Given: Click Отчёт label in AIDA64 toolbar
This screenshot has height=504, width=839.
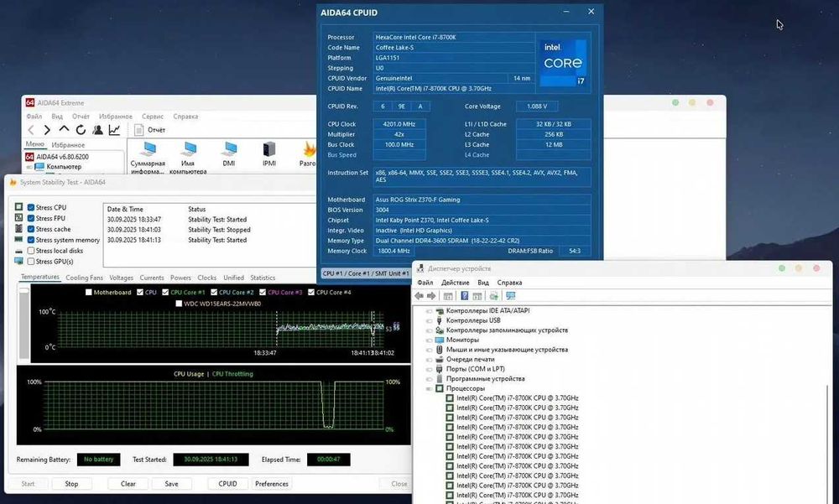Looking at the screenshot, I should pos(156,130).
